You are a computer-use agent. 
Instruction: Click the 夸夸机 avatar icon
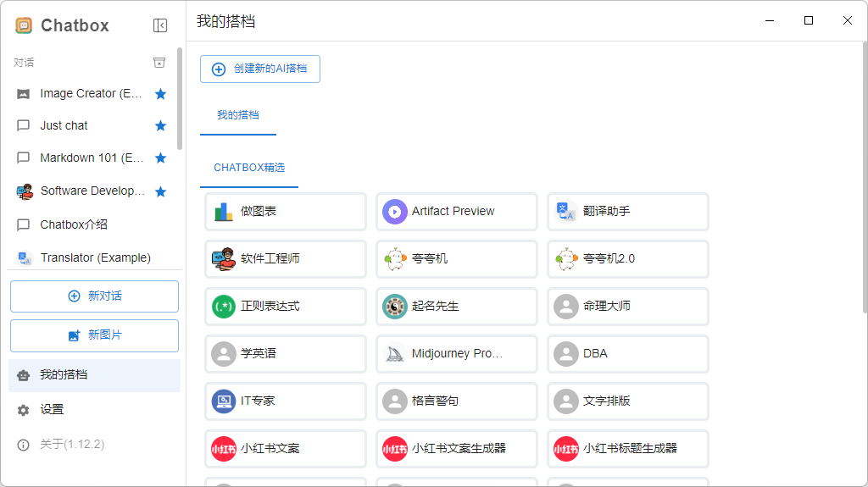pyautogui.click(x=395, y=258)
